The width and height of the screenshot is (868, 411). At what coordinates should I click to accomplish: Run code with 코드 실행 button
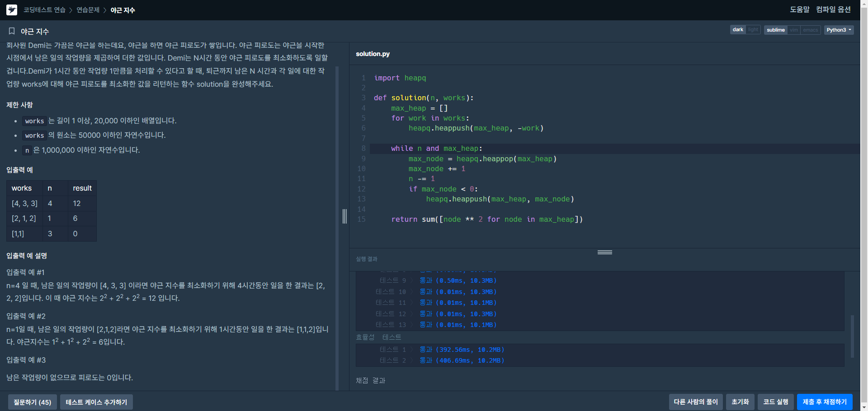(776, 402)
